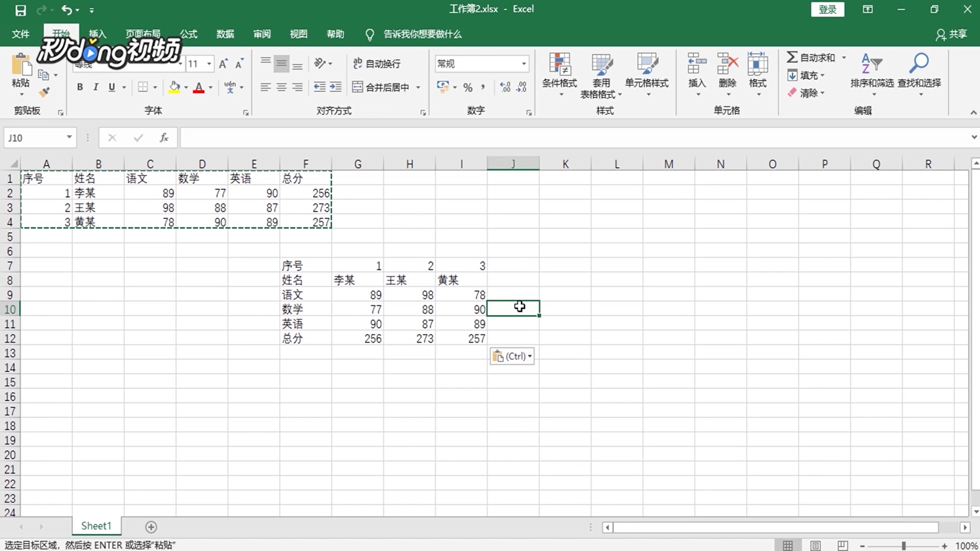This screenshot has width=980, height=551.
Task: Click the font color red A swatch
Action: point(199,88)
